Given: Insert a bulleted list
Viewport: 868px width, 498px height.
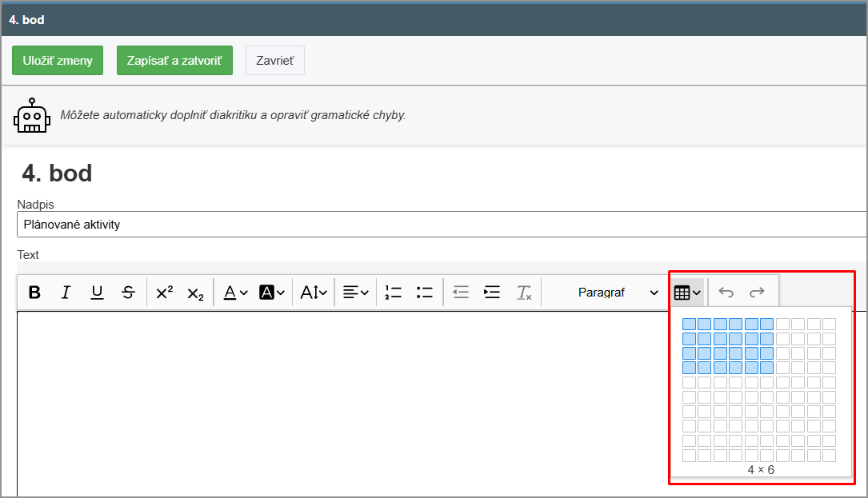Looking at the screenshot, I should (x=424, y=293).
